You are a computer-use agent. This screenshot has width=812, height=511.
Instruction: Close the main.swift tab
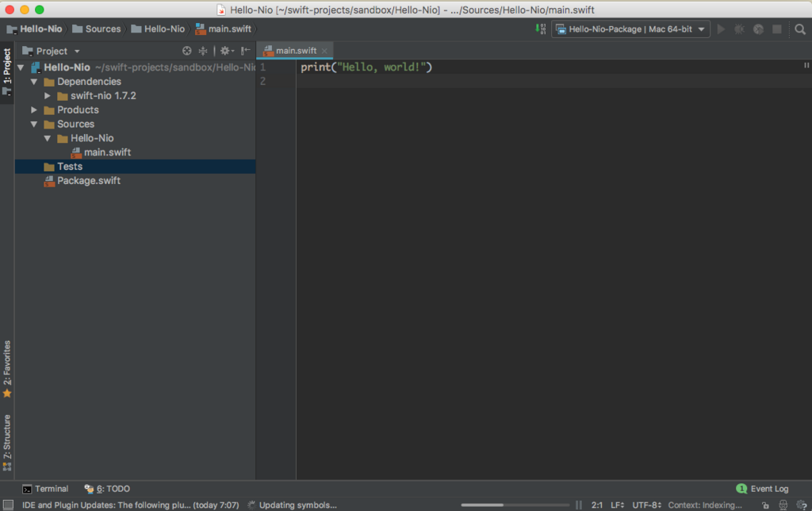(x=324, y=51)
